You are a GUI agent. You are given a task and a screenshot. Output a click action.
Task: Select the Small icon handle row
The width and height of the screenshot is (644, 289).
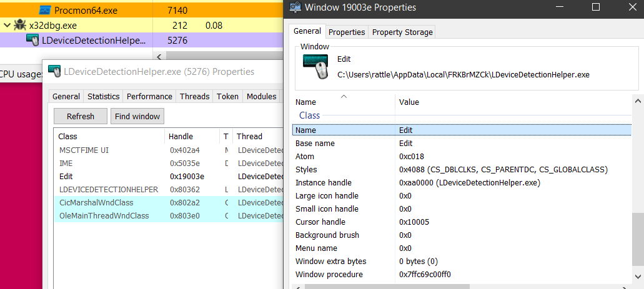pyautogui.click(x=462, y=209)
